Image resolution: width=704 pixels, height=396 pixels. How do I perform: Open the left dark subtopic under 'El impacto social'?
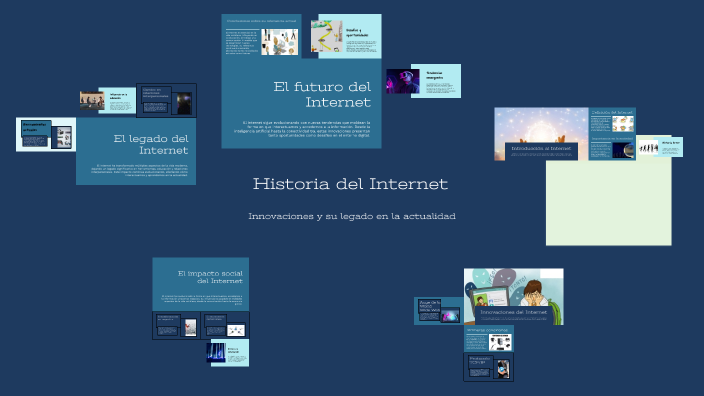point(176,326)
